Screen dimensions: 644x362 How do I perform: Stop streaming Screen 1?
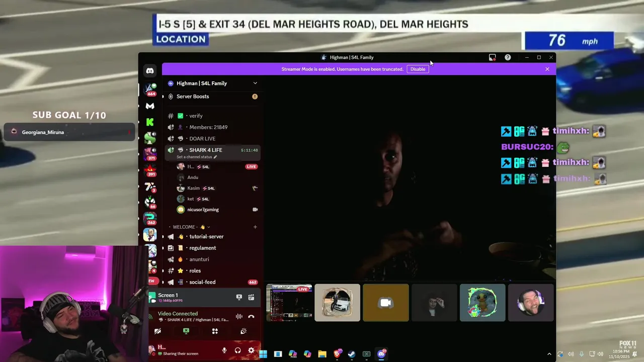(x=239, y=297)
